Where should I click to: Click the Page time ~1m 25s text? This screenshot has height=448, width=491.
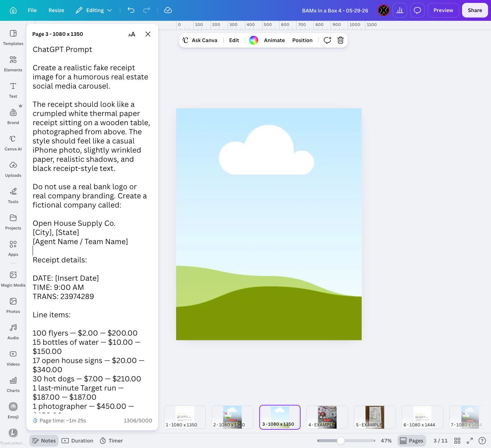pyautogui.click(x=63, y=421)
